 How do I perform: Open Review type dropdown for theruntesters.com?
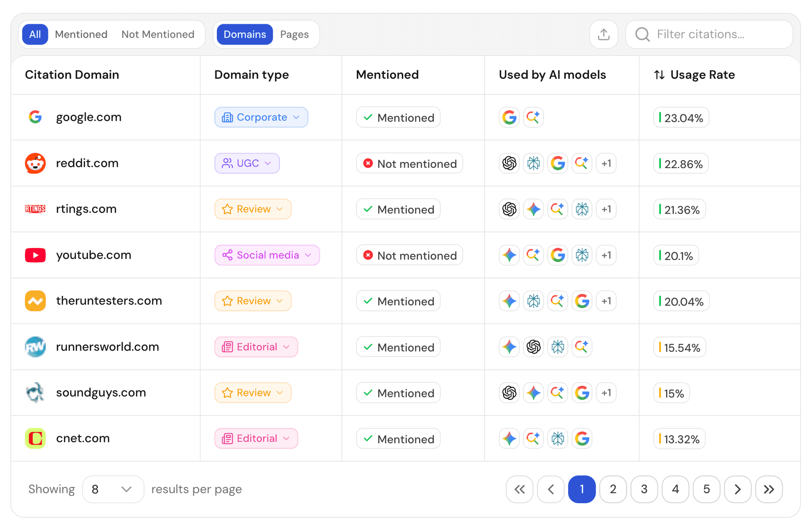click(253, 301)
